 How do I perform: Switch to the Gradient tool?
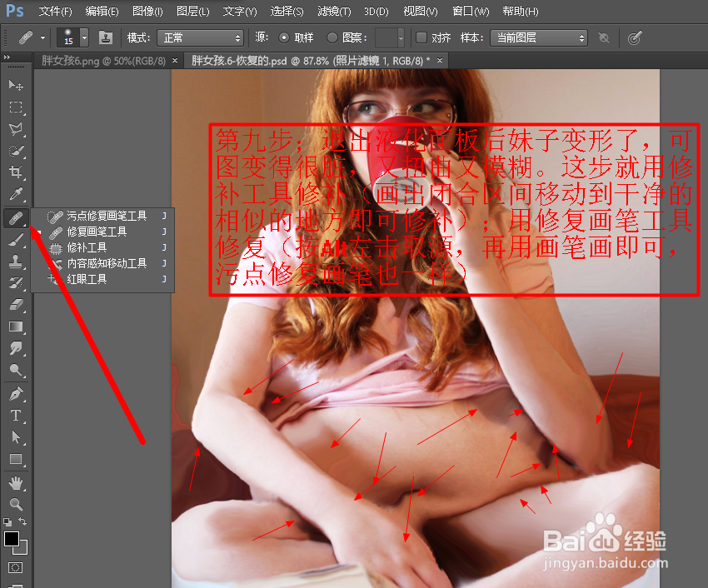pyautogui.click(x=17, y=326)
